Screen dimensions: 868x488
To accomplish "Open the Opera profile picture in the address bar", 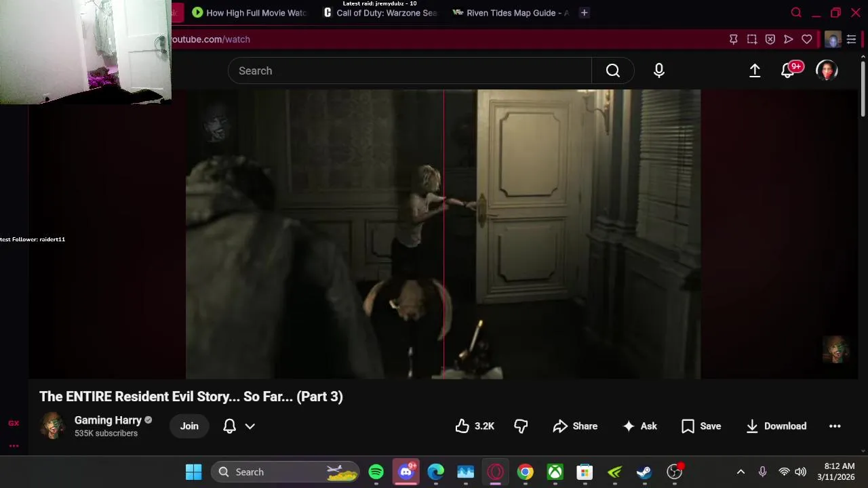I will [833, 39].
